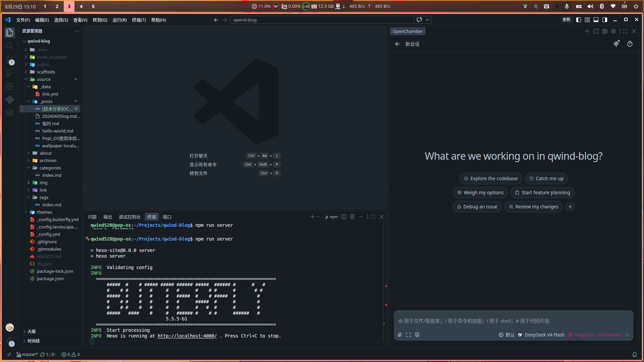Open OpenChamber in a new window
Image resolution: width=644 pixels, height=362 pixels.
tap(596, 31)
